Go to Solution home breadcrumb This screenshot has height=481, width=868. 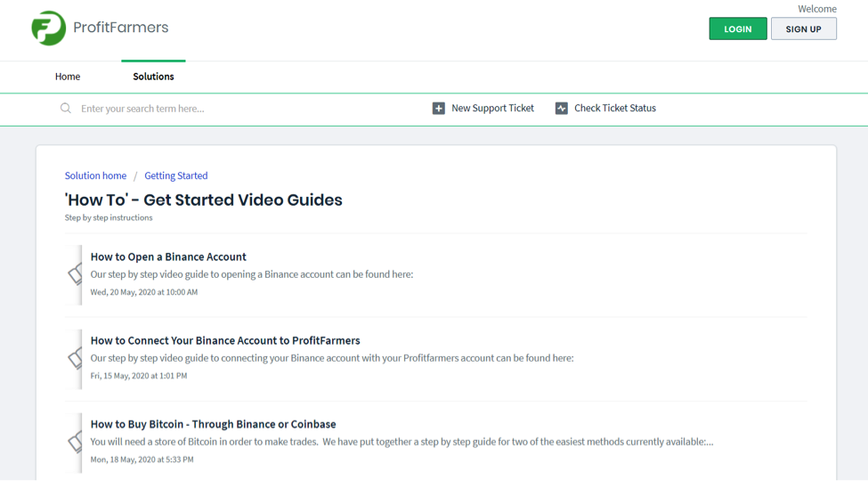(x=95, y=175)
